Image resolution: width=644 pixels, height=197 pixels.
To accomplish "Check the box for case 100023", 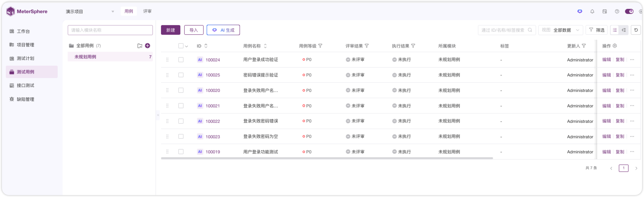I will point(181,137).
